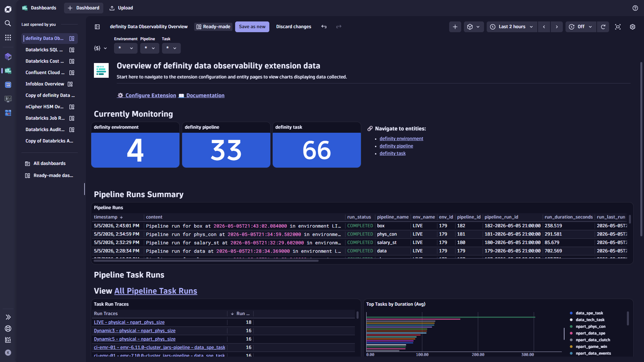644x362 pixels.
Task: Click the run_duration_seconds column header
Action: point(569,217)
